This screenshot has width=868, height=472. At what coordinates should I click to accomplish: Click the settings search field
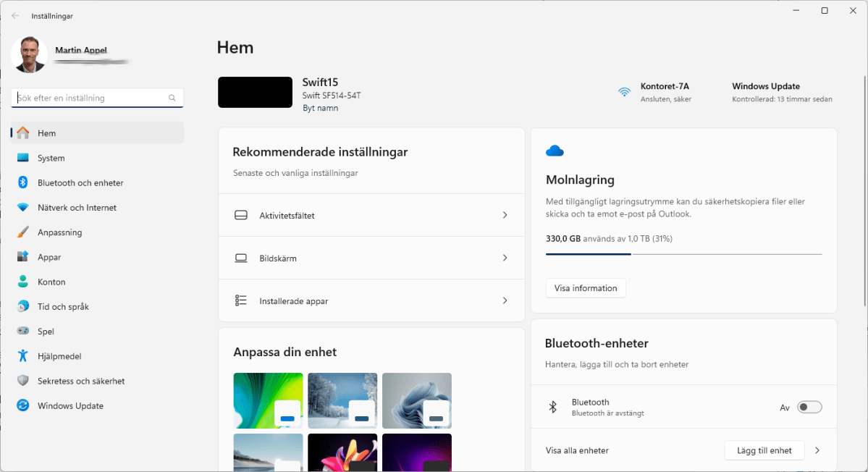97,97
